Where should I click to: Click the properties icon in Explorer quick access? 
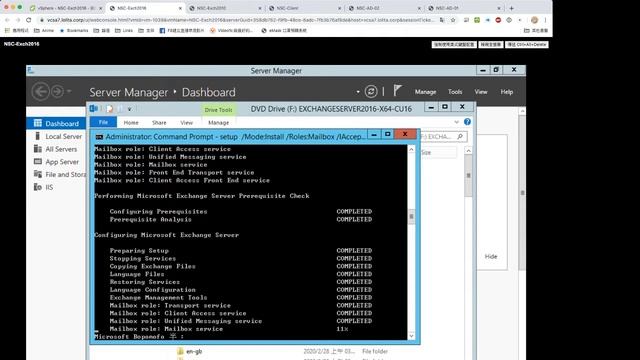109,109
